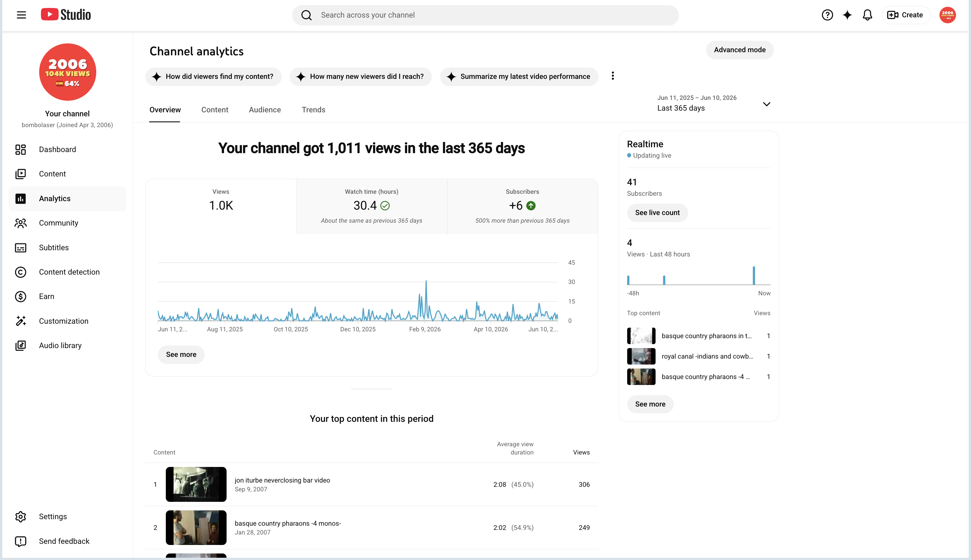Viewport: 971px width, 560px height.
Task: Click the Send feedback icon
Action: [x=21, y=541]
